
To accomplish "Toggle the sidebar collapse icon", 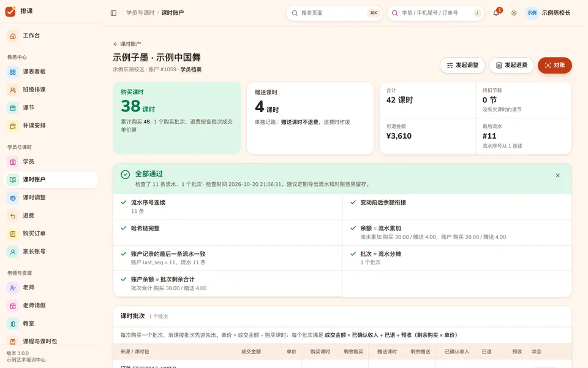I will pyautogui.click(x=114, y=13).
